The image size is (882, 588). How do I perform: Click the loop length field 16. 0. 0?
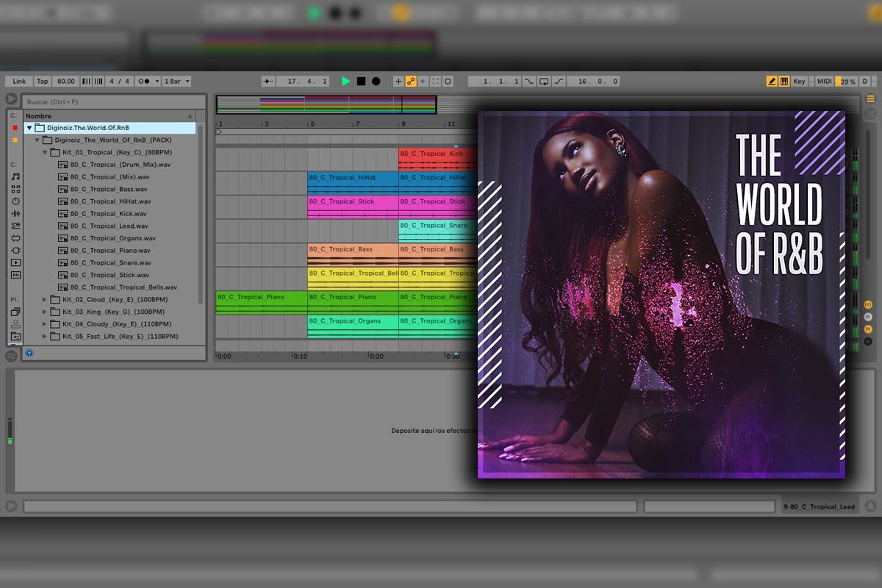tap(594, 82)
